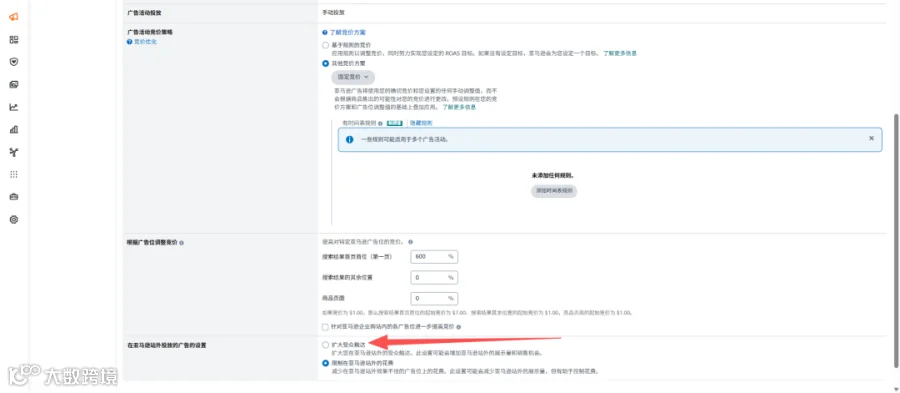Click the question icon beside 了解竞价方案
The height and width of the screenshot is (393, 900).
coord(325,33)
